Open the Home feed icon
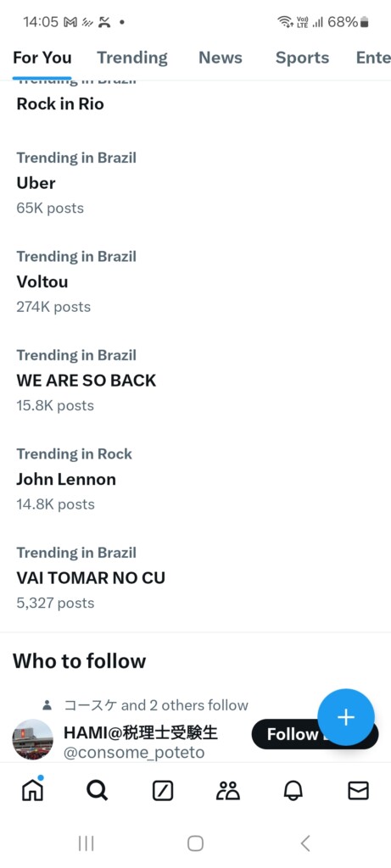 click(32, 790)
